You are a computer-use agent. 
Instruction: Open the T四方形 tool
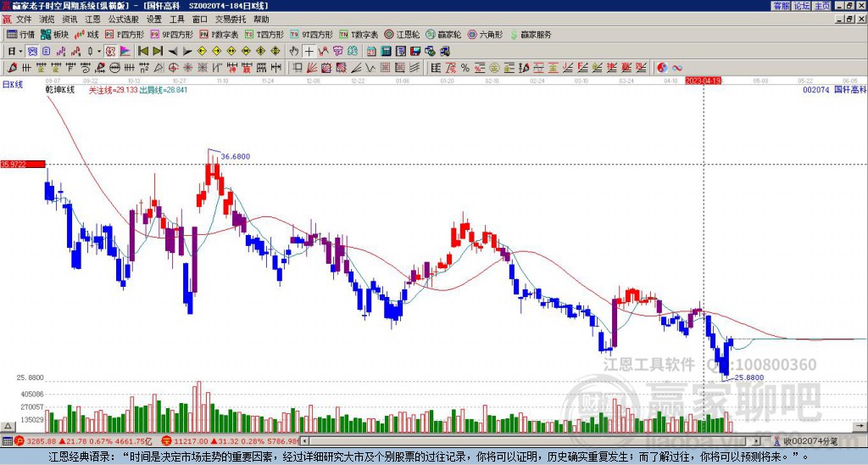(x=264, y=34)
